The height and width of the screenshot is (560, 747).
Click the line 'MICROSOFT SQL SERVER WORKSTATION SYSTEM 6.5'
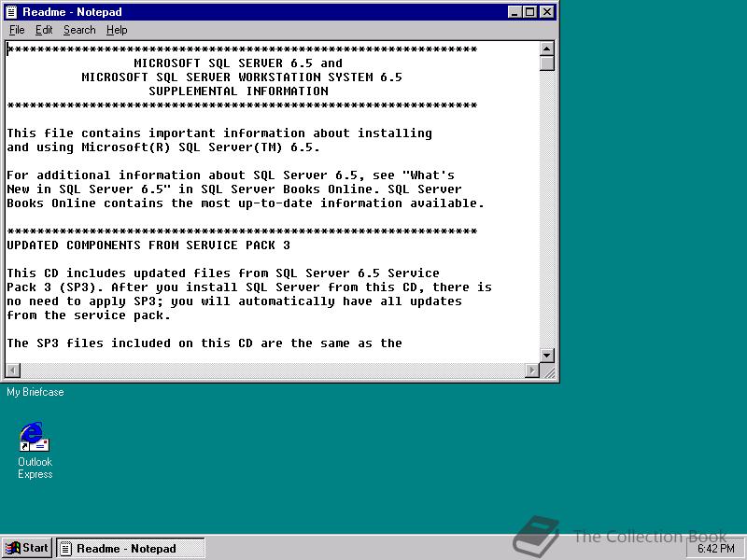(242, 77)
